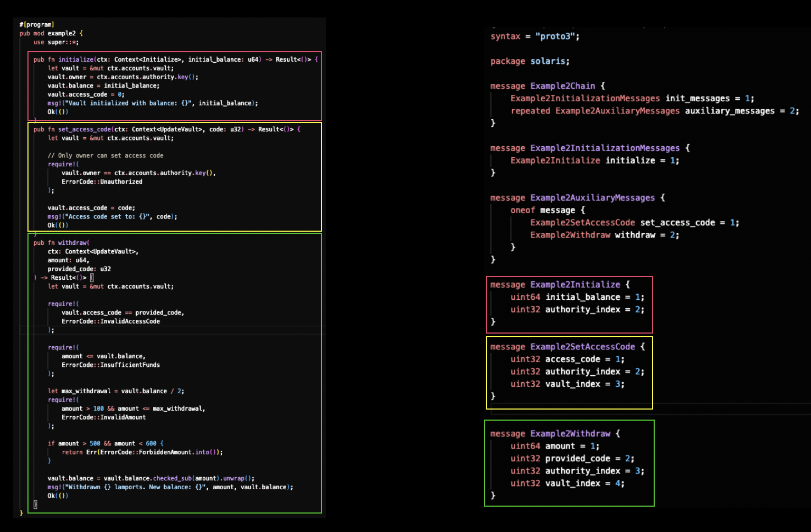Click the syntax = "proto3" line
The image size is (811, 532).
(x=534, y=36)
